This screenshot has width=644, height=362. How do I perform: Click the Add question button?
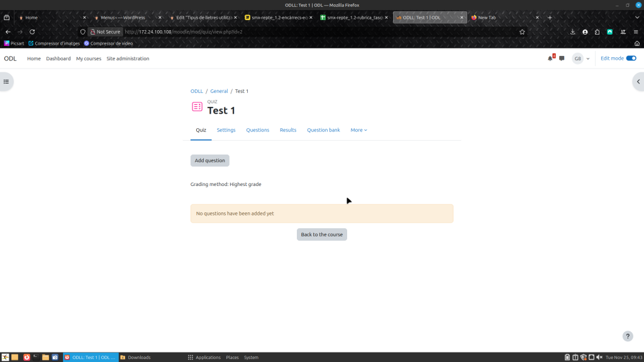209,160
